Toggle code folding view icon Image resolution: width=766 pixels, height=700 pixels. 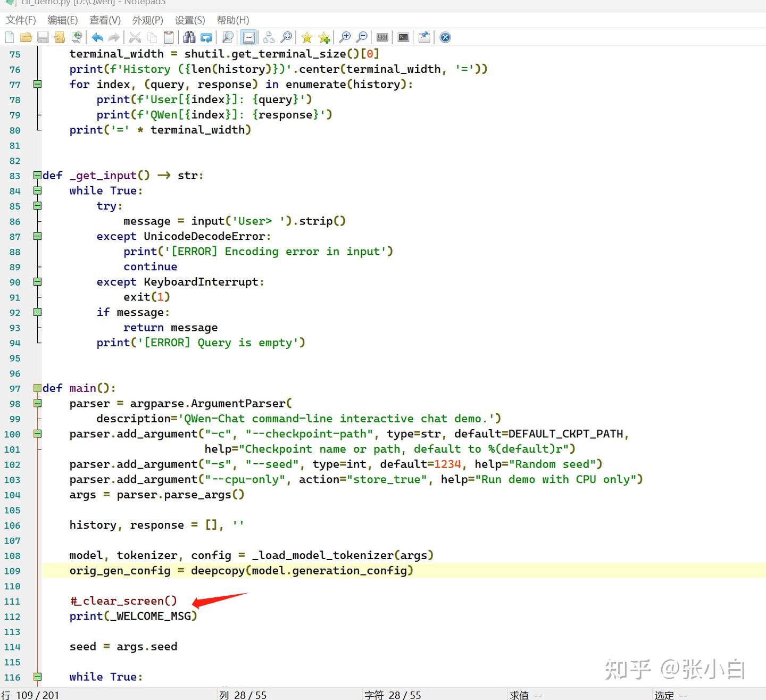click(269, 37)
